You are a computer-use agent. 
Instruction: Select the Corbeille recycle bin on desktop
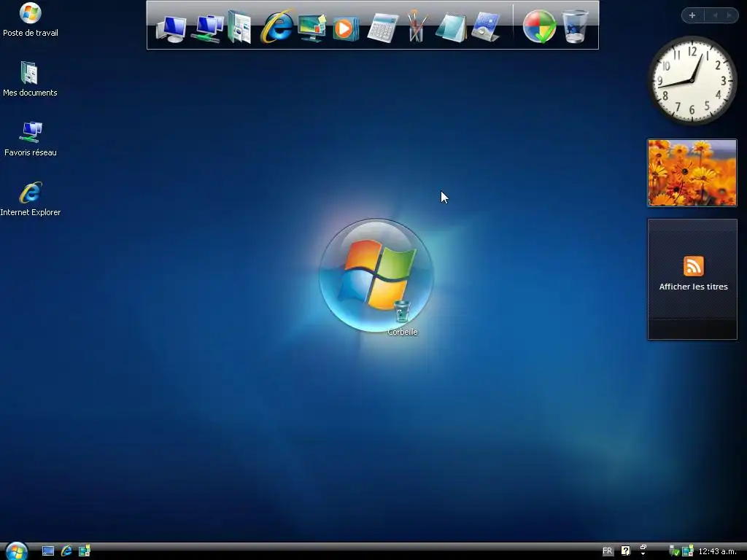point(402,318)
